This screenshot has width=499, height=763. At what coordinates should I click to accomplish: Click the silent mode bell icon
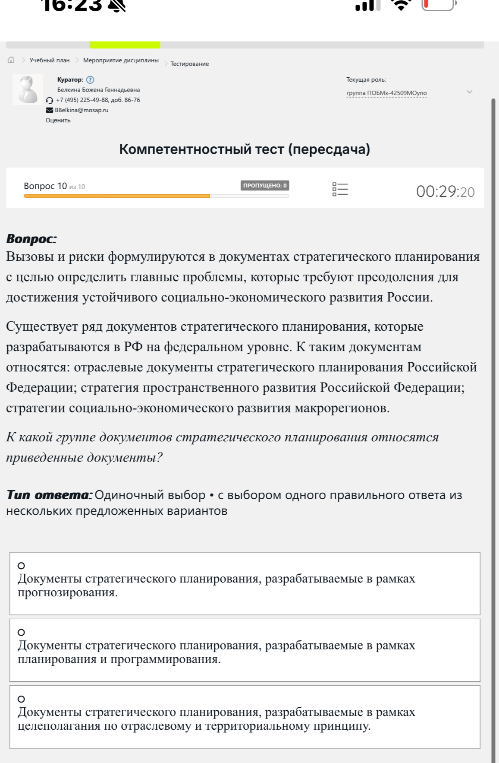[x=117, y=5]
